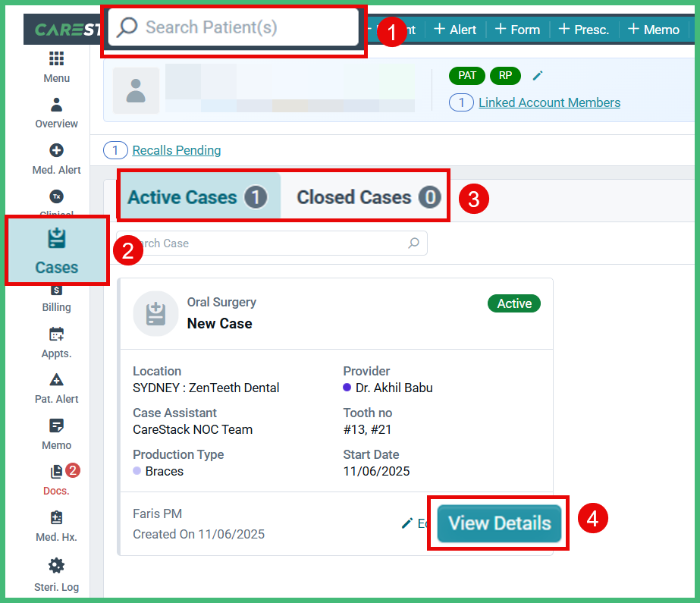Screen dimensions: 700x603
Task: Open the Linked Account Members link
Action: [x=549, y=102]
